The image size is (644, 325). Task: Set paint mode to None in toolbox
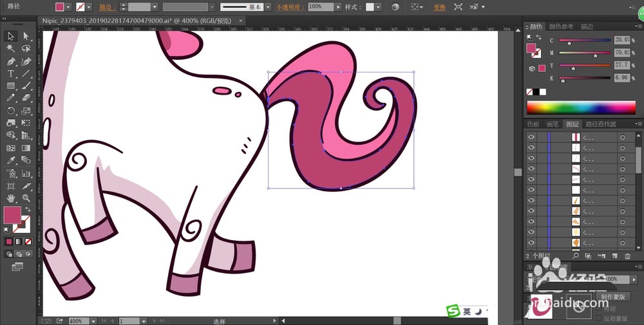pyautogui.click(x=28, y=242)
